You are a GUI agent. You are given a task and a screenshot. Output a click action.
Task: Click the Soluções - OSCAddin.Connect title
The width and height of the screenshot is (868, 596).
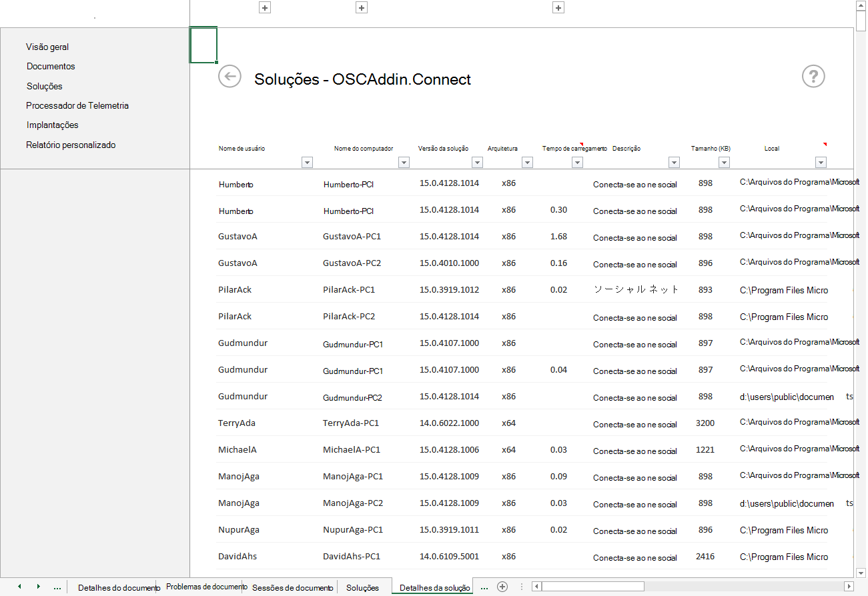[363, 79]
